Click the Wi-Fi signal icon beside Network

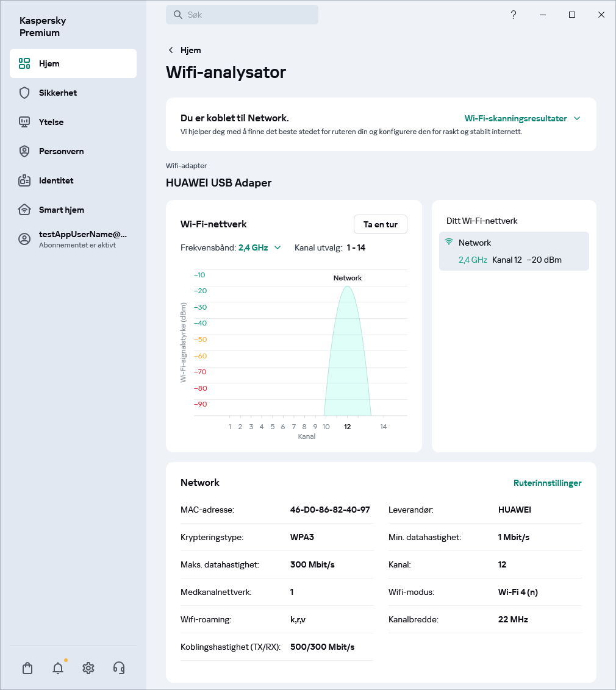[x=449, y=242]
